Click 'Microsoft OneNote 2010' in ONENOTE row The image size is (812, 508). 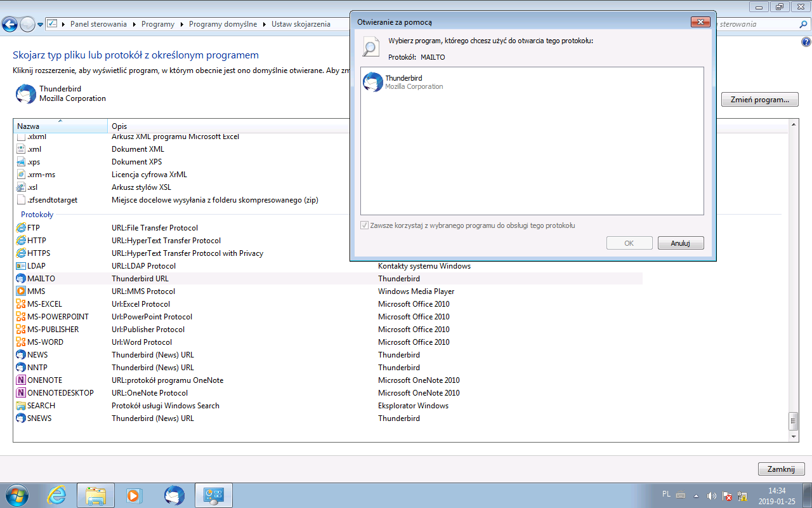pos(419,380)
